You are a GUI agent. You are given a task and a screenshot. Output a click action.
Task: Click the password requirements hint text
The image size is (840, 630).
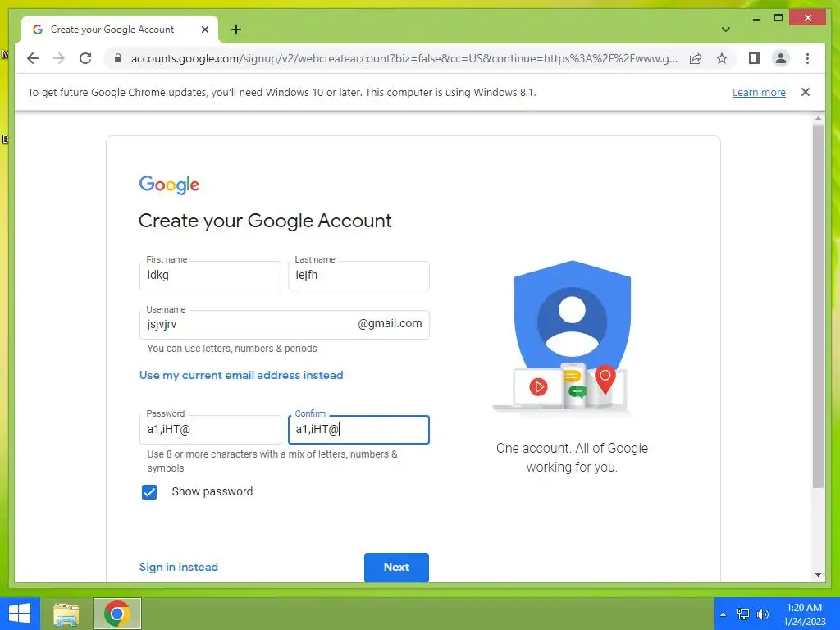coord(272,461)
